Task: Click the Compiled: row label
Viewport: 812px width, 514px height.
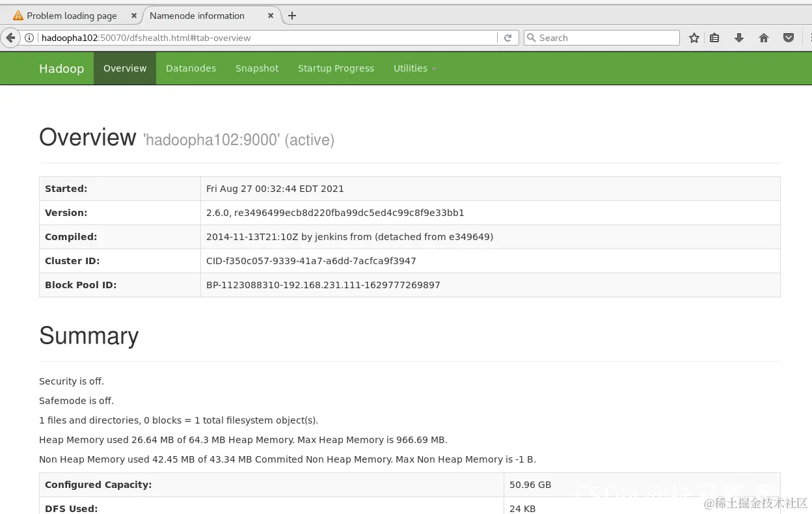Action: coord(71,237)
